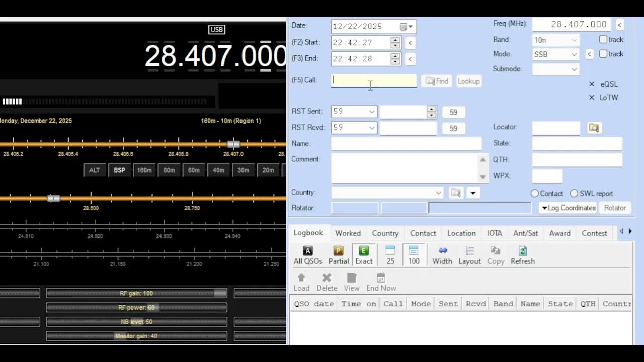Set End time with its arrow button
The height and width of the screenshot is (362, 644).
pyautogui.click(x=410, y=59)
